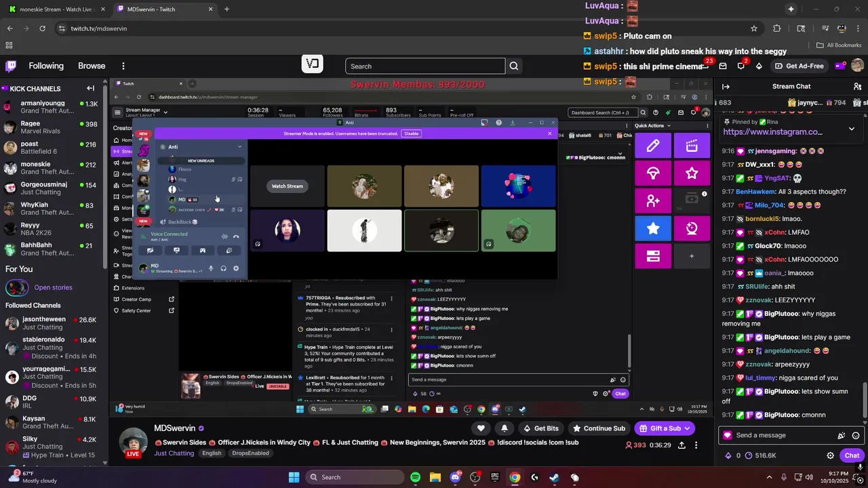Open Spotify from the taskbar

pos(416,477)
